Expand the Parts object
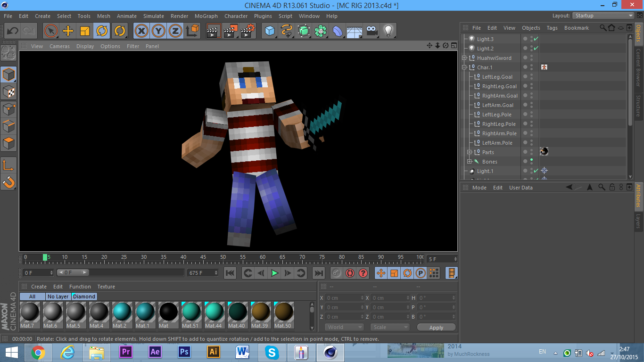This screenshot has width=644, height=362. click(470, 152)
